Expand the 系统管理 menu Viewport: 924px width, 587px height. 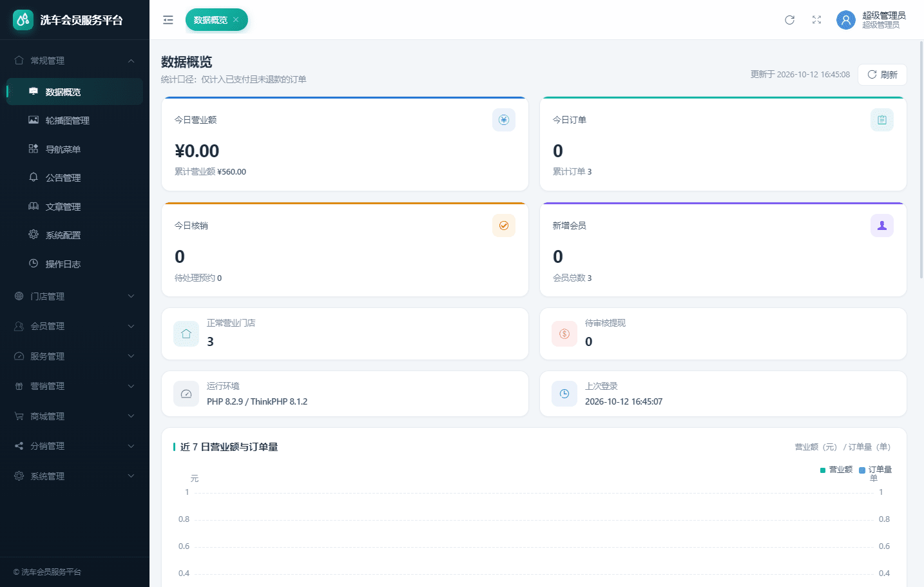point(75,476)
